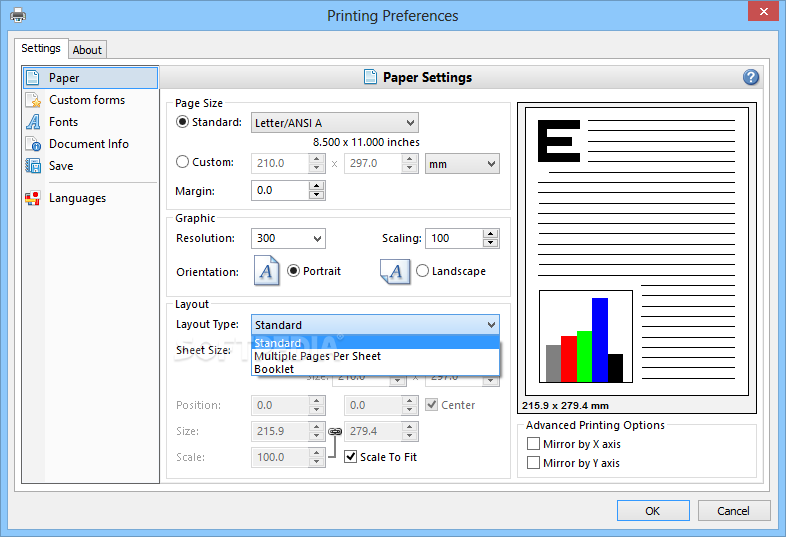Click the OK button
786x537 pixels.
[x=653, y=510]
